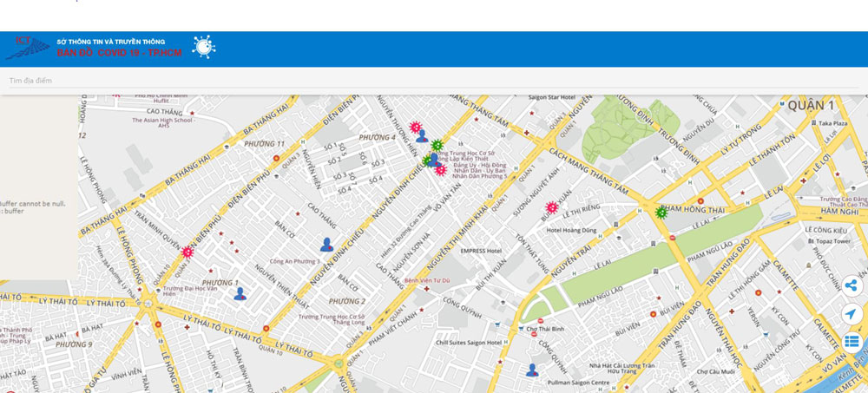
Task: Click the 'Công An Phường 3' label
Action: pos(295,261)
